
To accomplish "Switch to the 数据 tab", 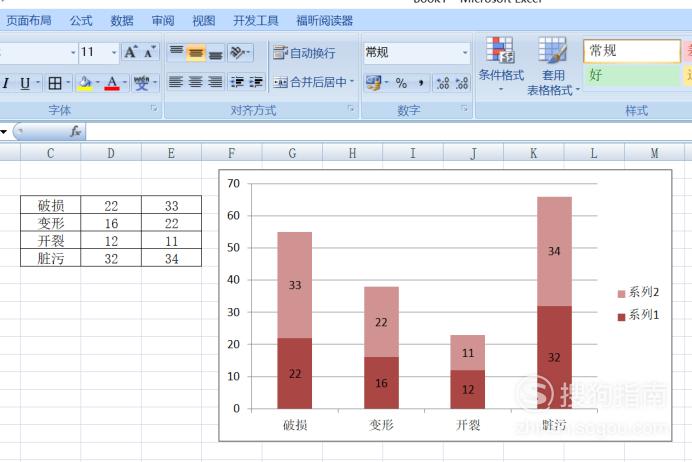I will (122, 20).
